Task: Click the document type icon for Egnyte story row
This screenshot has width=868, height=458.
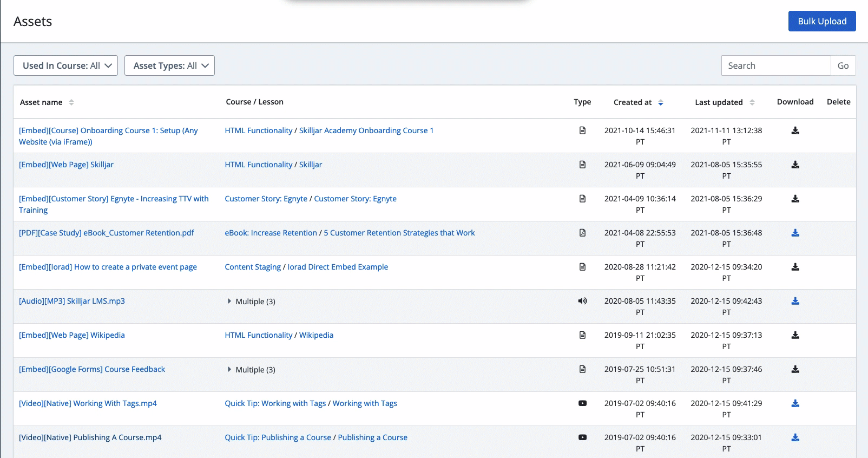Action: pos(582,199)
